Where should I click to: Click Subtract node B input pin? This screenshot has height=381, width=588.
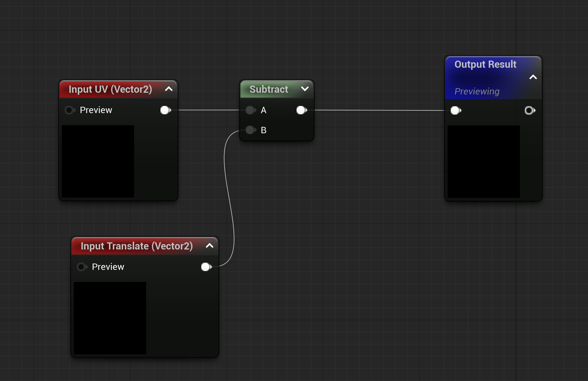coord(250,130)
